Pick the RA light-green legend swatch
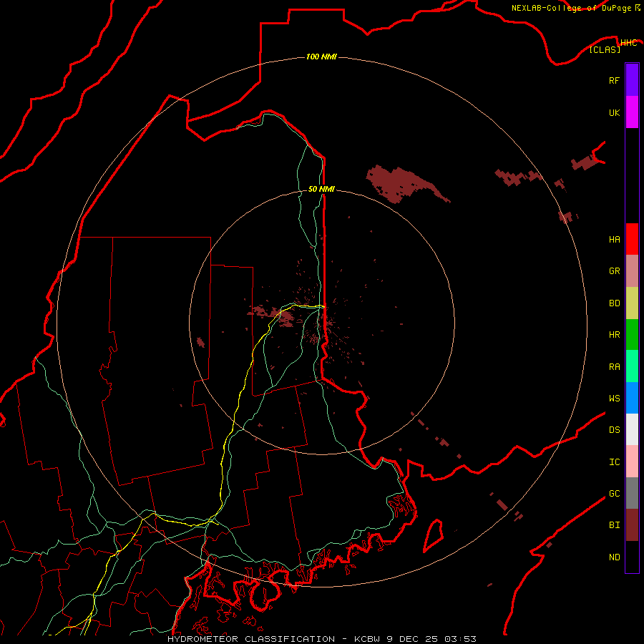Image resolution: width=644 pixels, height=644 pixels. (x=632, y=366)
